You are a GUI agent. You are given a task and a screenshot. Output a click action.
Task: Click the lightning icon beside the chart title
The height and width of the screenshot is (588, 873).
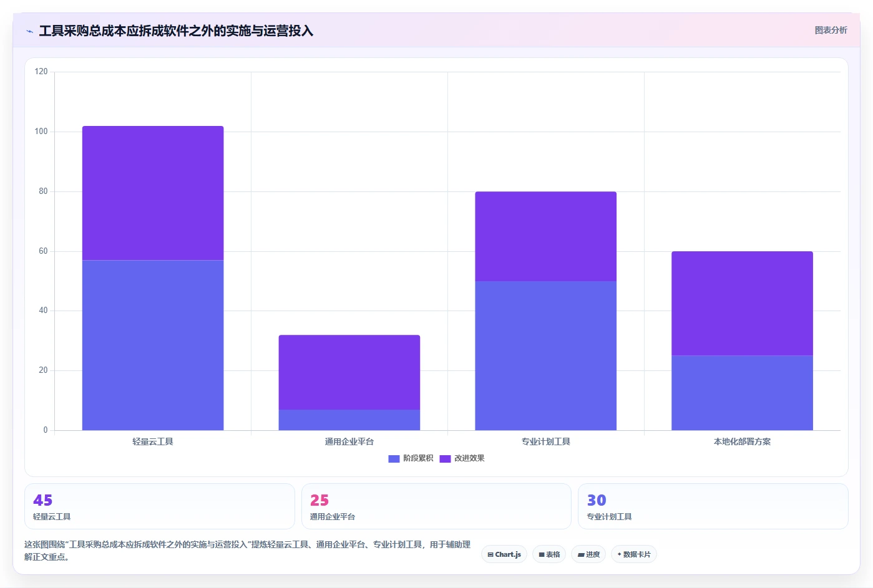(29, 31)
